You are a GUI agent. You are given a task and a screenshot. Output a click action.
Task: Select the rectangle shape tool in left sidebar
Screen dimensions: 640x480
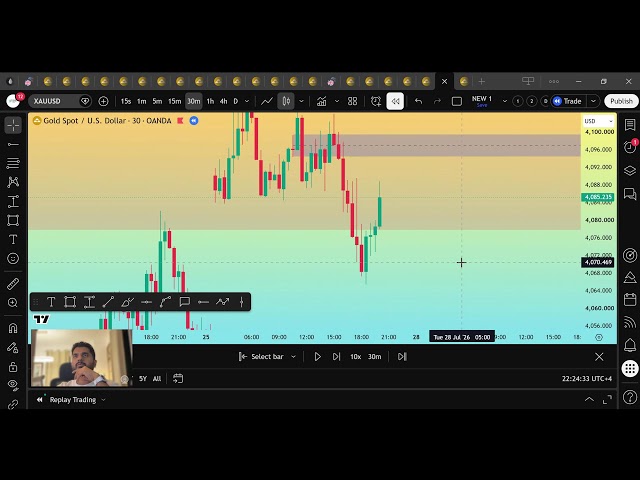tap(13, 220)
